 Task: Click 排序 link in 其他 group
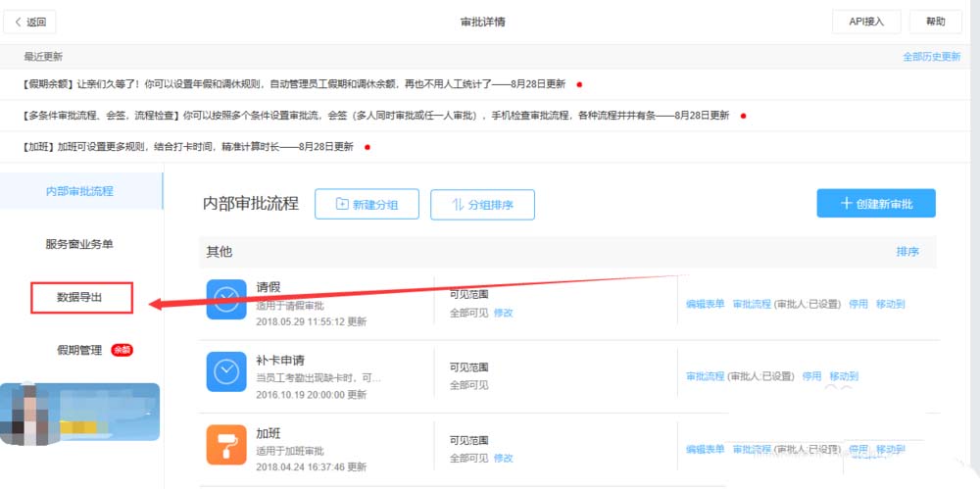coord(907,252)
